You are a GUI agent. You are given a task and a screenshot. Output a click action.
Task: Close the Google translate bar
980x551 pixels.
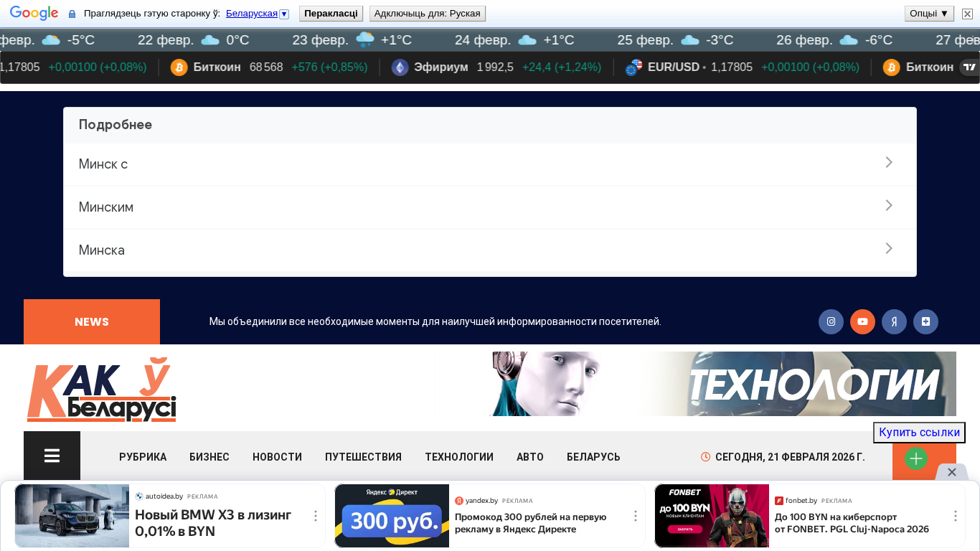point(967,14)
